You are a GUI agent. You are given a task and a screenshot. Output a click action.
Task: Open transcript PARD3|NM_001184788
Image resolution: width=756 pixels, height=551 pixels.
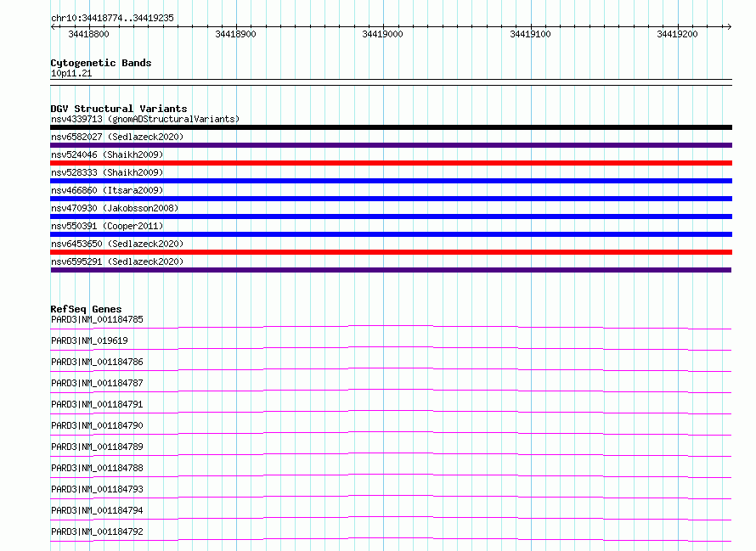(x=97, y=468)
